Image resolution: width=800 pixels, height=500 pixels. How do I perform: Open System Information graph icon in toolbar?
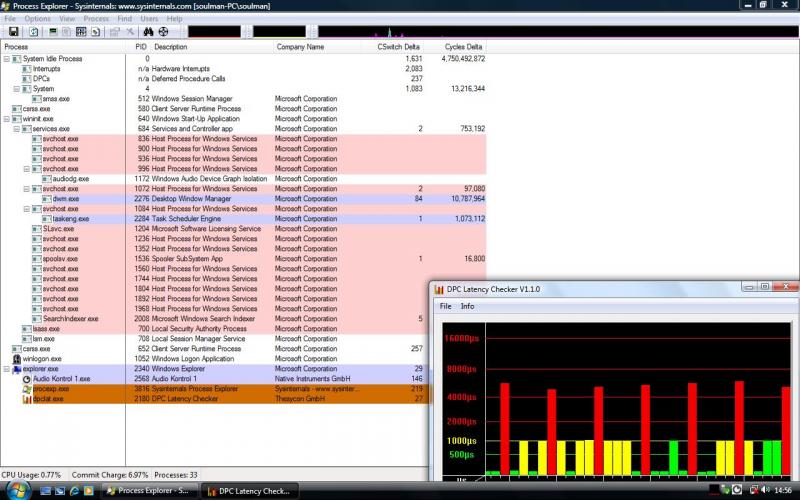click(x=52, y=32)
